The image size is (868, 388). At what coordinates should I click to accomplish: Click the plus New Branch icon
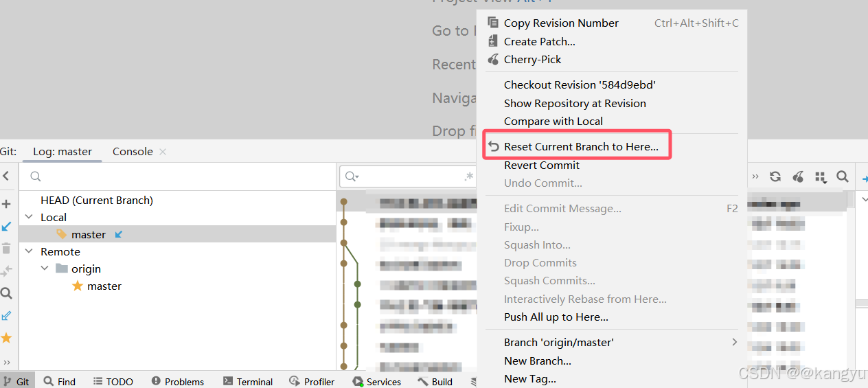coord(6,204)
